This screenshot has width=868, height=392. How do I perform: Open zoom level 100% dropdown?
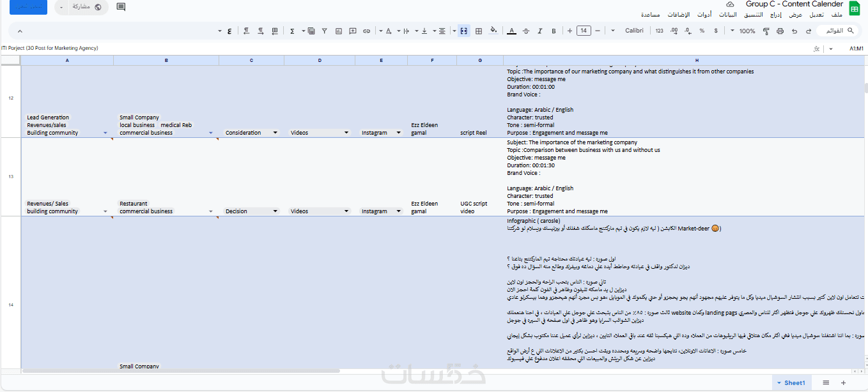pos(743,31)
